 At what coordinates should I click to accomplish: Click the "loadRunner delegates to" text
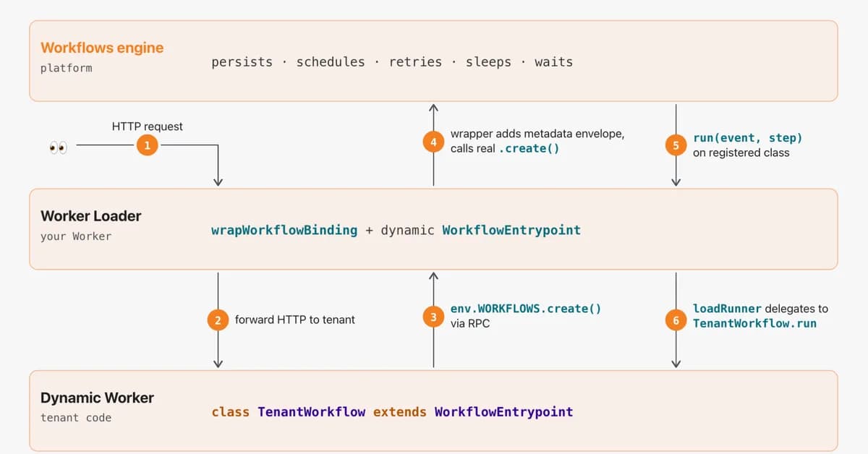click(760, 309)
